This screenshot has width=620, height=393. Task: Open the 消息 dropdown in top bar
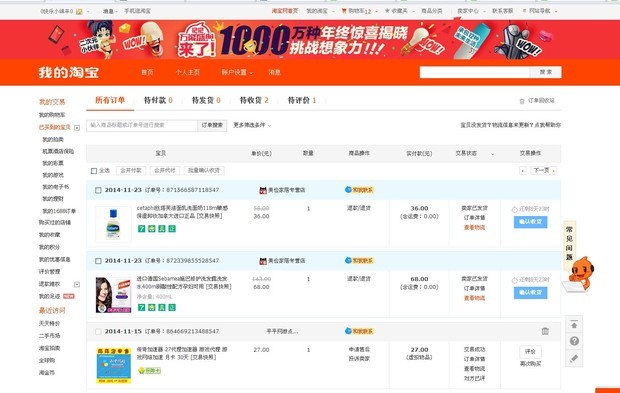pos(110,11)
